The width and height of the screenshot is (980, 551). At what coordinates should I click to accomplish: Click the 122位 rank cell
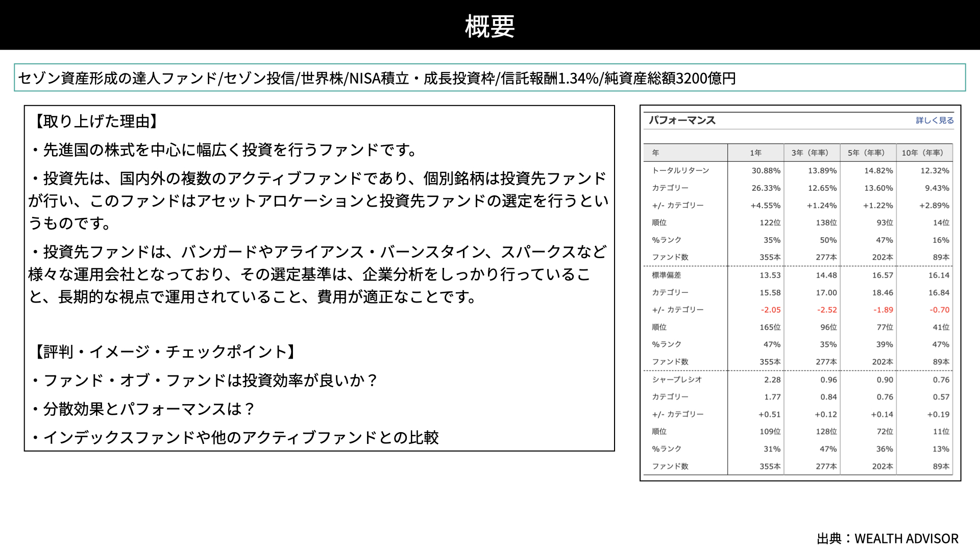[770, 222]
